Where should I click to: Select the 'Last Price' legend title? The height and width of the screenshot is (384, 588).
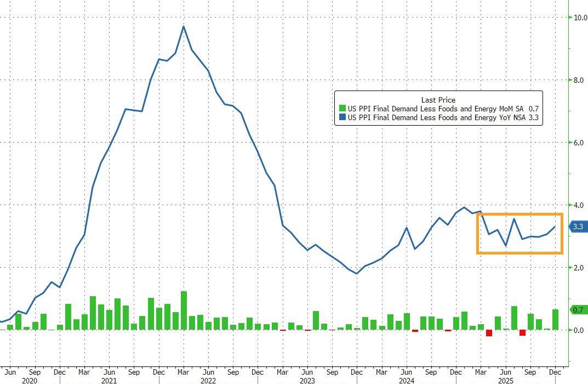[x=438, y=99]
